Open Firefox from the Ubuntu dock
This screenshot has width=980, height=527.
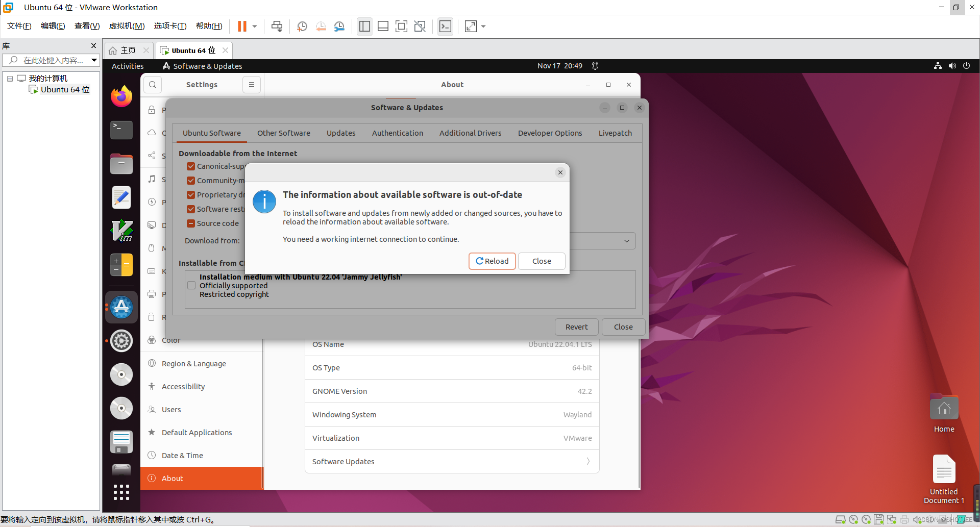pyautogui.click(x=121, y=96)
